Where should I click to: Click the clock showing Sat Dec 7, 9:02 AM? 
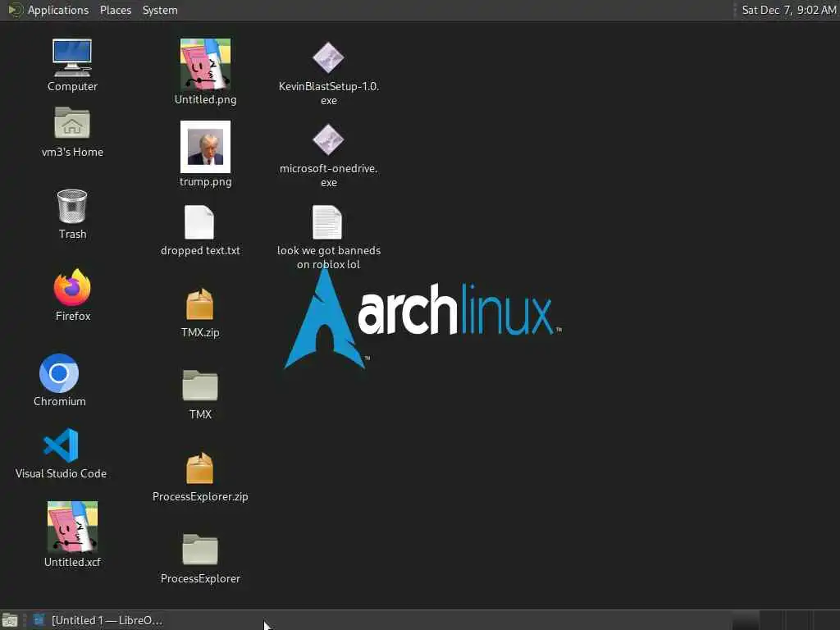tap(788, 10)
